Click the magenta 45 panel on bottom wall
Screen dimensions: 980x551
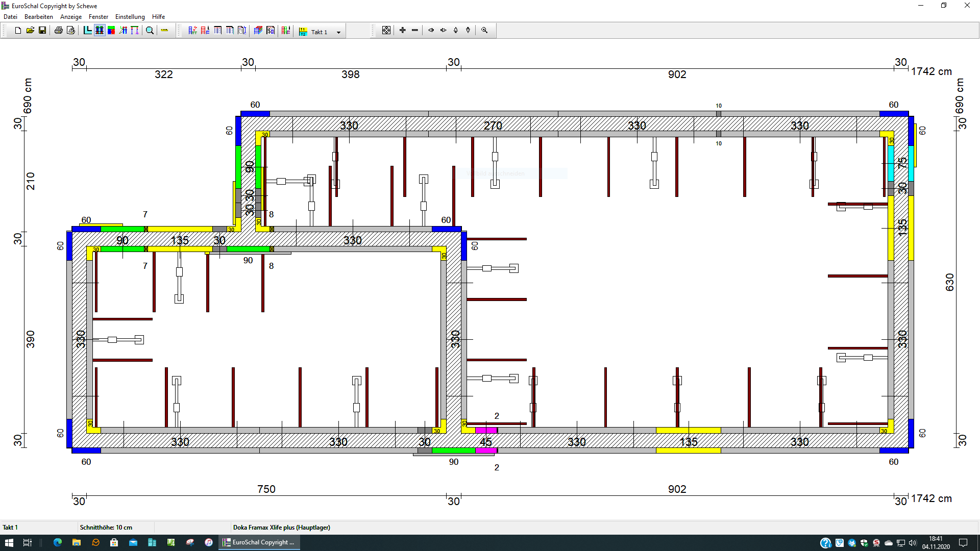[x=486, y=450]
